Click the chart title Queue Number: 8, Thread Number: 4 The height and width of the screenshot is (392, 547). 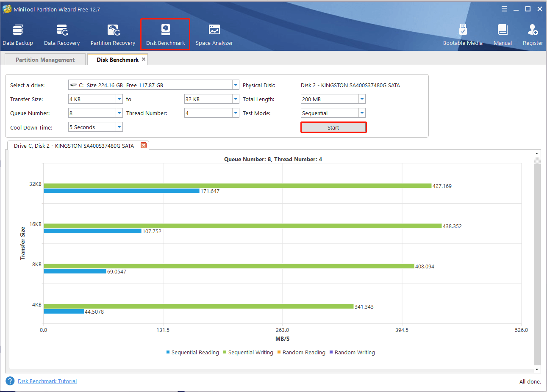273,159
